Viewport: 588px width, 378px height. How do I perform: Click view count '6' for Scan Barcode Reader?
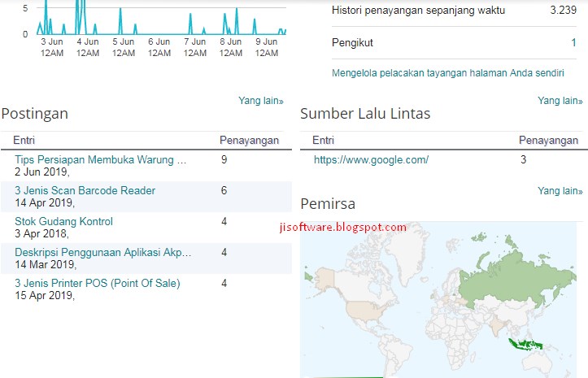point(224,190)
